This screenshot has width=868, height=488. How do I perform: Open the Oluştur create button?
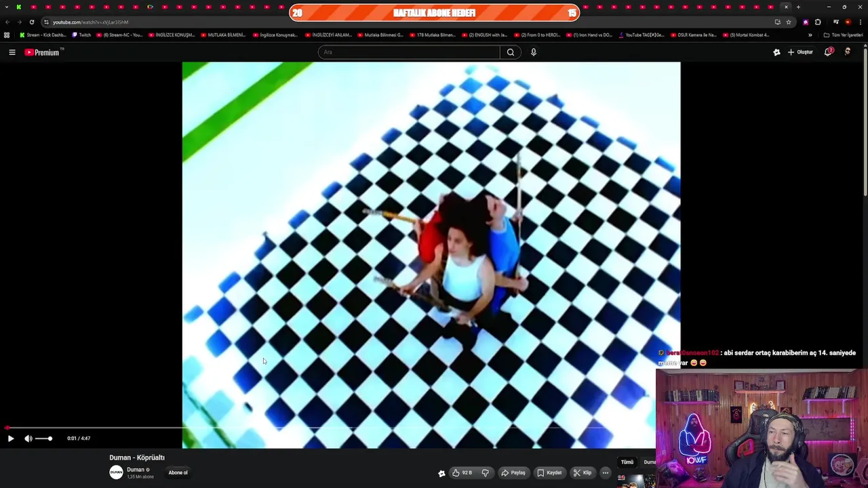tap(801, 52)
